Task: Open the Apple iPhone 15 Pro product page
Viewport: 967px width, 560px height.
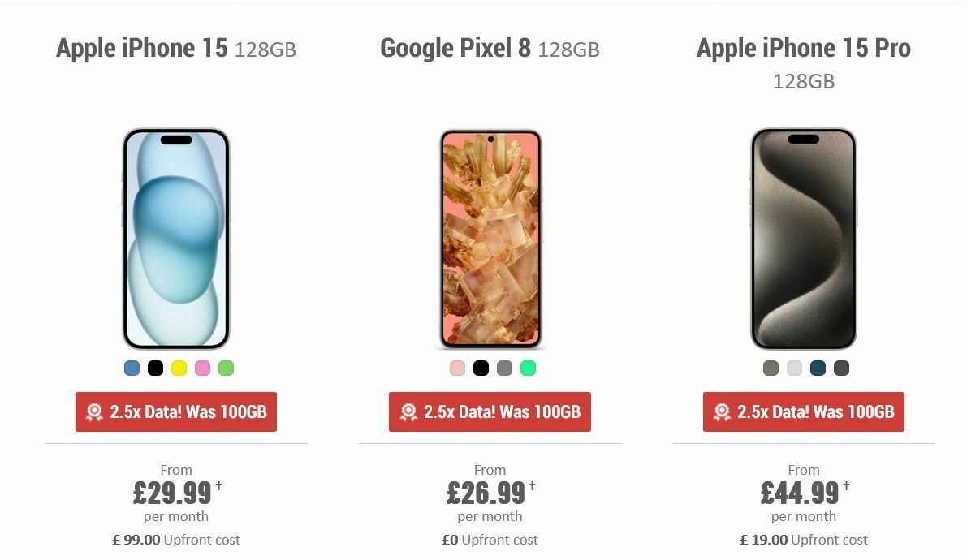Action: coord(802,49)
